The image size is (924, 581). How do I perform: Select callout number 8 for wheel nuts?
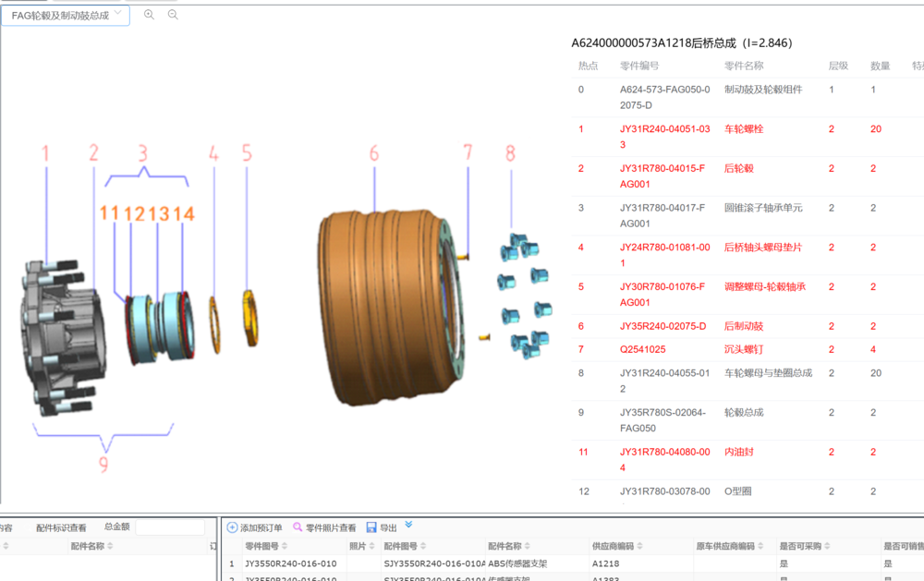(510, 153)
